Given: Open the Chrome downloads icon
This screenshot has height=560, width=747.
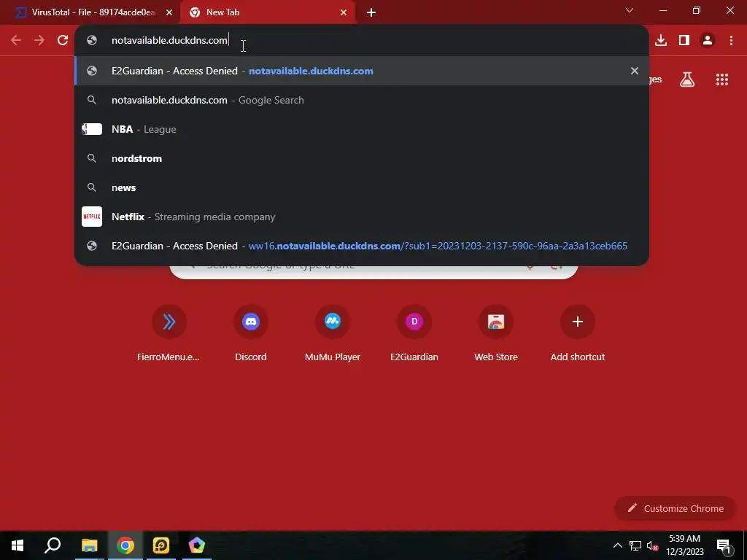Looking at the screenshot, I should [661, 41].
